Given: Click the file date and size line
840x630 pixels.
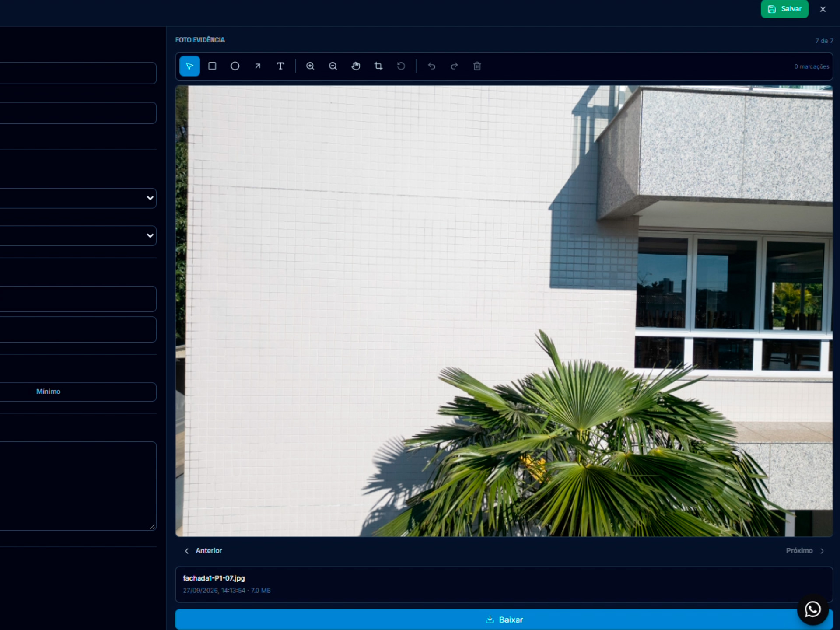Looking at the screenshot, I should coord(227,591).
